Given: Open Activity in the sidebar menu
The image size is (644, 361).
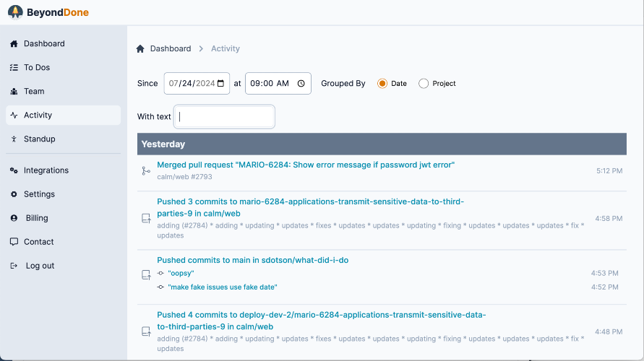Looking at the screenshot, I should point(64,116).
